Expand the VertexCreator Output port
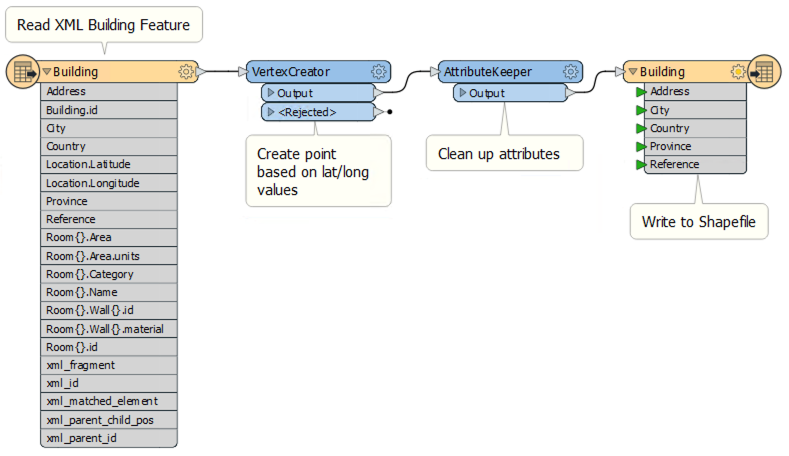Screen dimensions: 789x456 tap(270, 93)
